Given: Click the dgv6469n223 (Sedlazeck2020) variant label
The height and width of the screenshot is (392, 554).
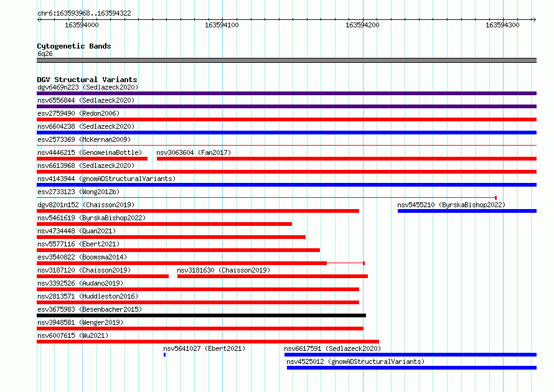Looking at the screenshot, I should coord(88,87).
